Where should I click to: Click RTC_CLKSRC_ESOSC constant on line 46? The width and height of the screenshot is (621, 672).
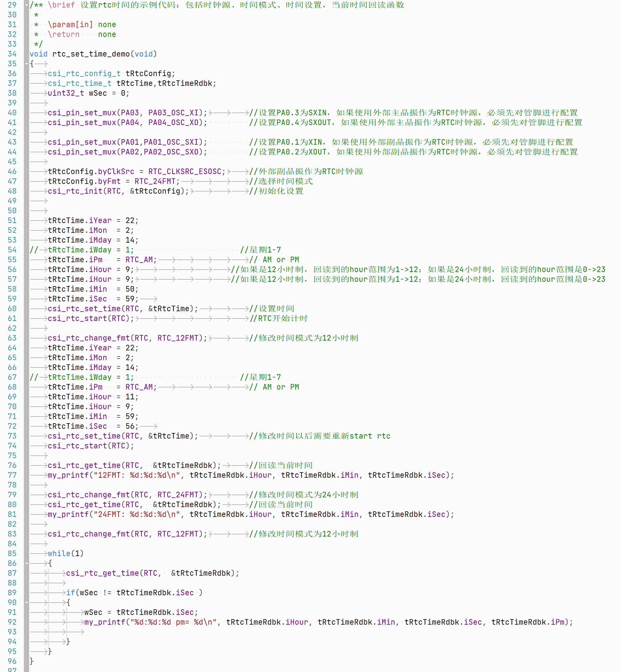tap(185, 172)
